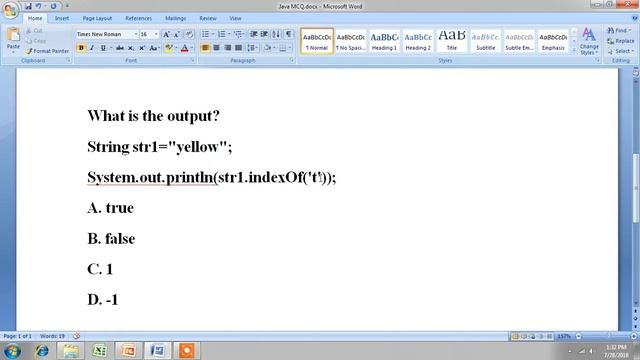Toggle Subscript formatting
Screen dimensions: 640x360
pos(131,48)
